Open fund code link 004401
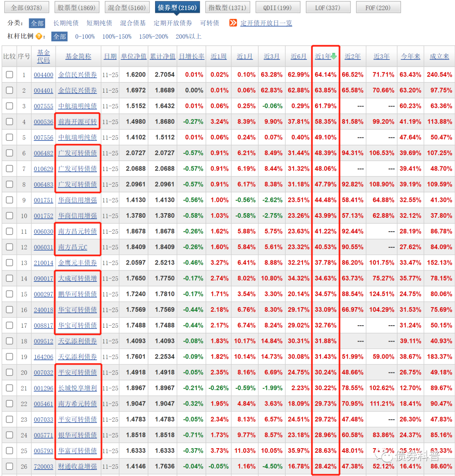The image size is (455, 476). pyautogui.click(x=43, y=91)
